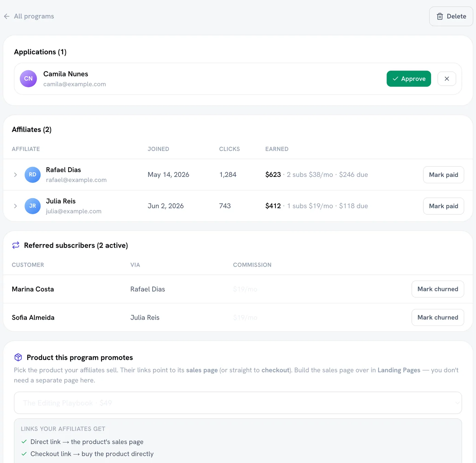Click the Landing Pages bold text
The width and height of the screenshot is (476, 463).
399,370
